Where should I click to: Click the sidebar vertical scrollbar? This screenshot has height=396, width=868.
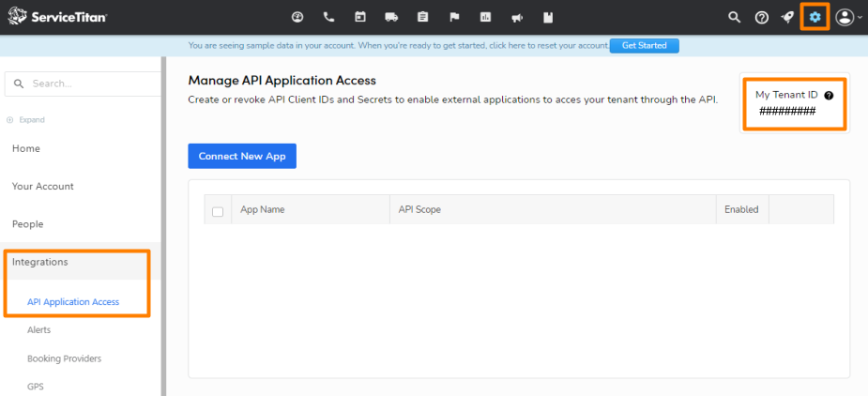point(163,226)
